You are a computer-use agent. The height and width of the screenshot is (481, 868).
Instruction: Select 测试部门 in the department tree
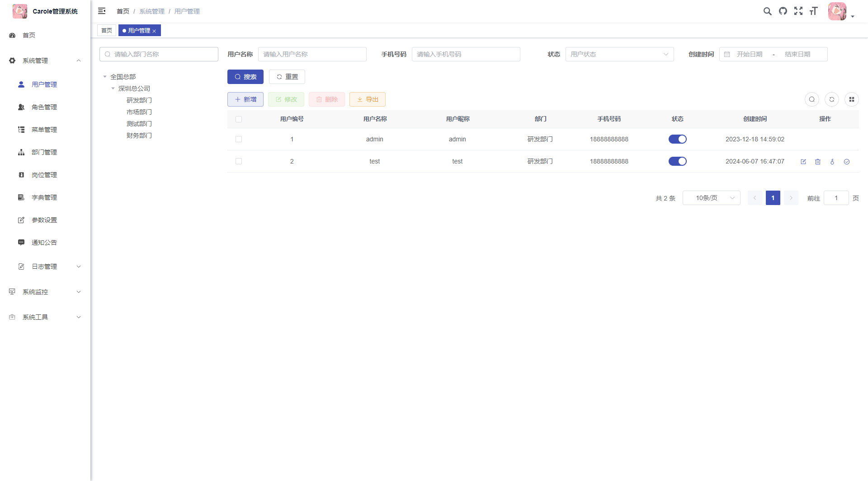[139, 124]
